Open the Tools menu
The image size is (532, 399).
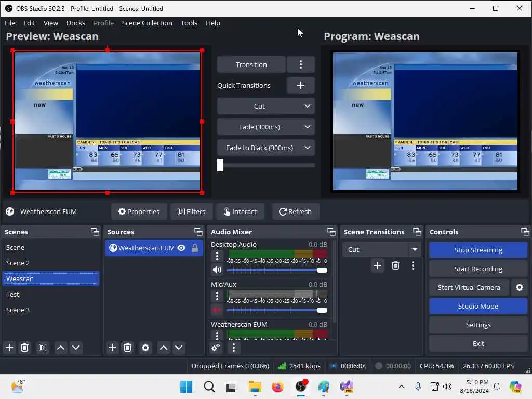pos(189,23)
